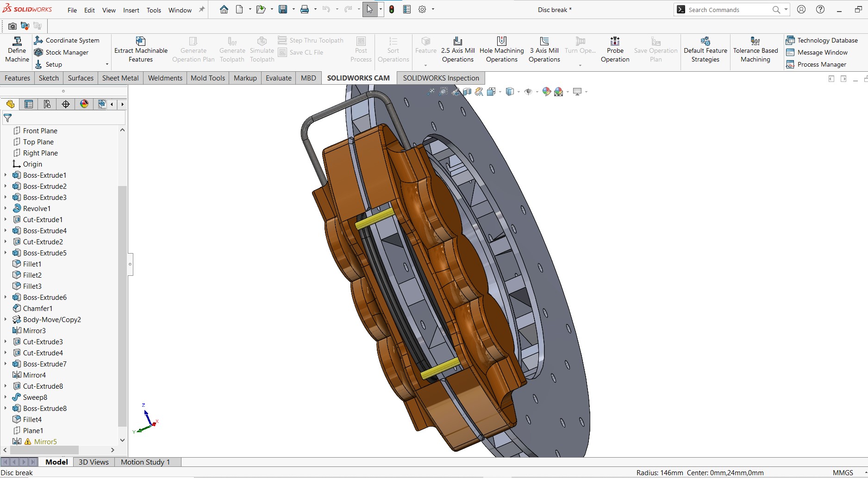The height and width of the screenshot is (478, 868).
Task: Select the Front Plane item
Action: click(x=40, y=130)
